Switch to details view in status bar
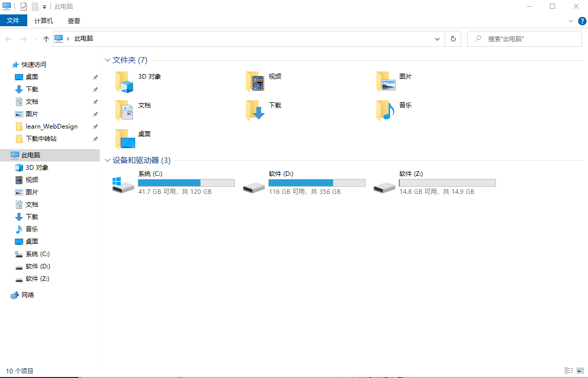This screenshot has height=378, width=588. point(568,370)
